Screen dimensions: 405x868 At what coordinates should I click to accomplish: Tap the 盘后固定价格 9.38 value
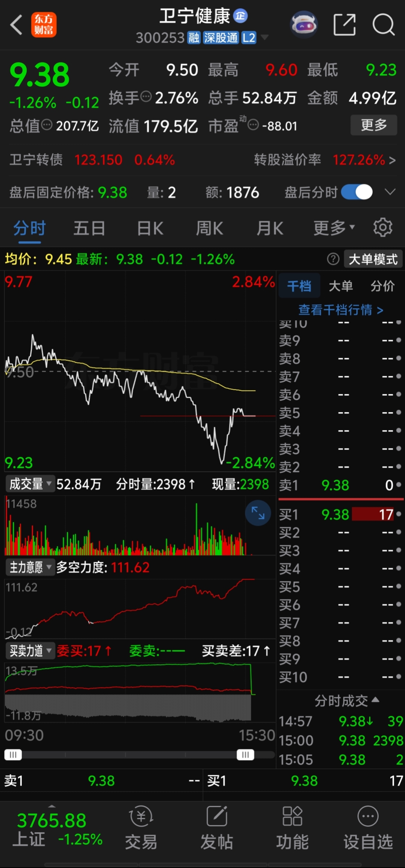tap(113, 193)
